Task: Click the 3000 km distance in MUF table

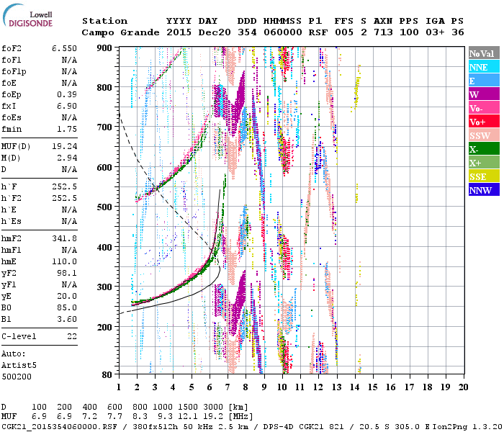Action: 213,407
